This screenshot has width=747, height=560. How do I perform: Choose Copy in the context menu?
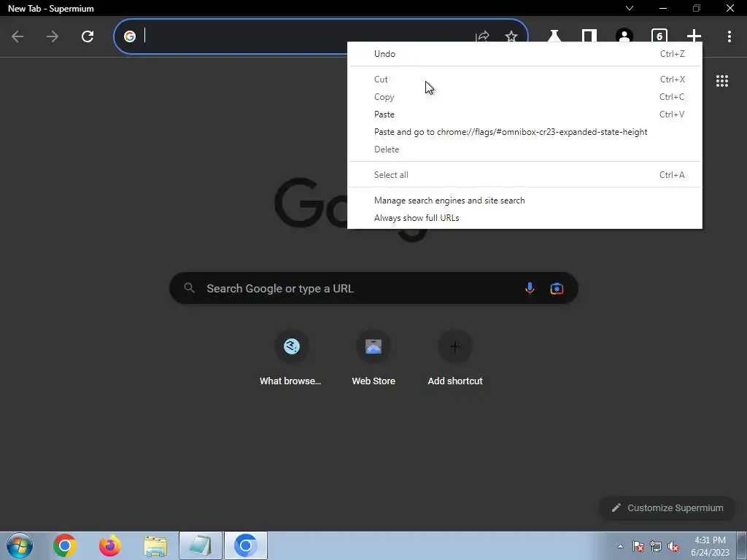tap(525, 97)
